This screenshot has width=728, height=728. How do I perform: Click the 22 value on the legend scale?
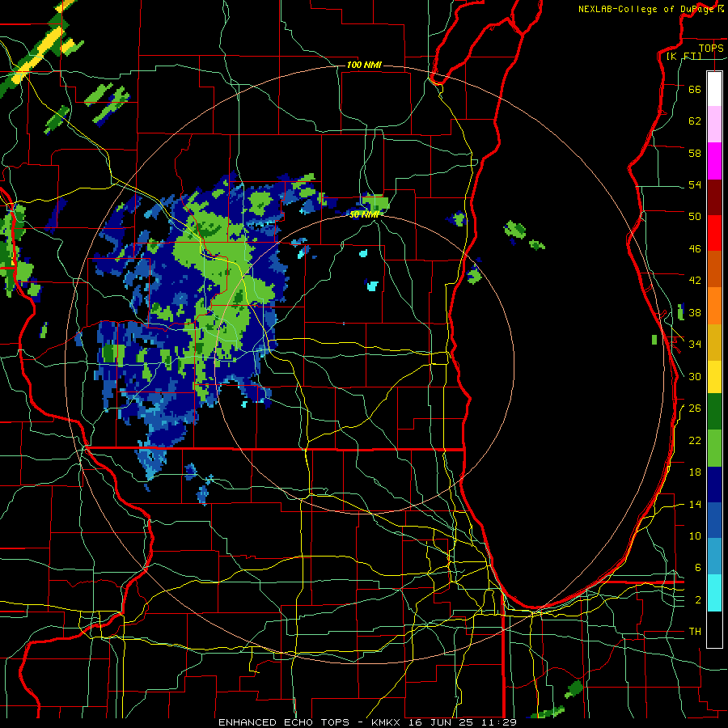[695, 440]
